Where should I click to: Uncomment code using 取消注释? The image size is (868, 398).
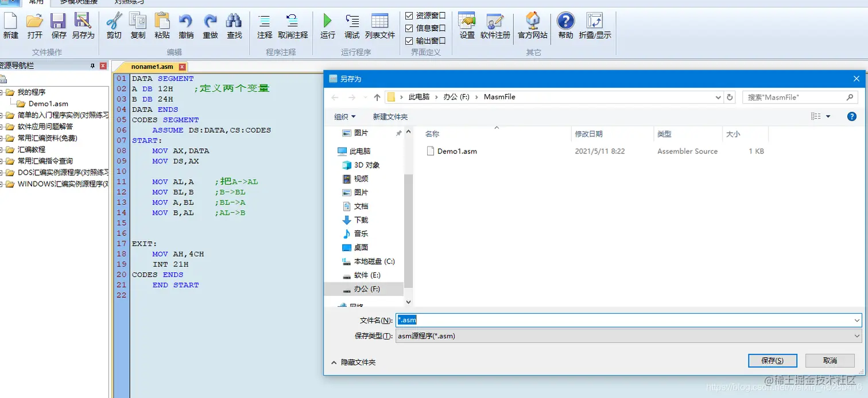click(x=293, y=27)
